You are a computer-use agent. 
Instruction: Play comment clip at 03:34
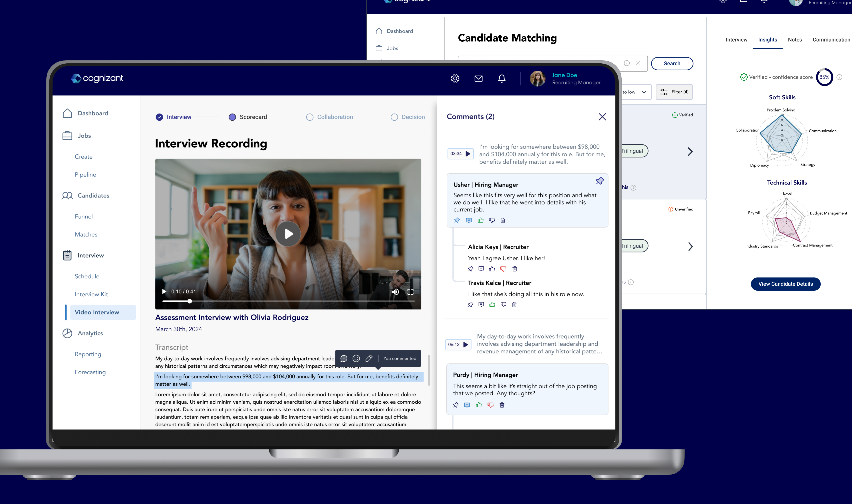460,153
